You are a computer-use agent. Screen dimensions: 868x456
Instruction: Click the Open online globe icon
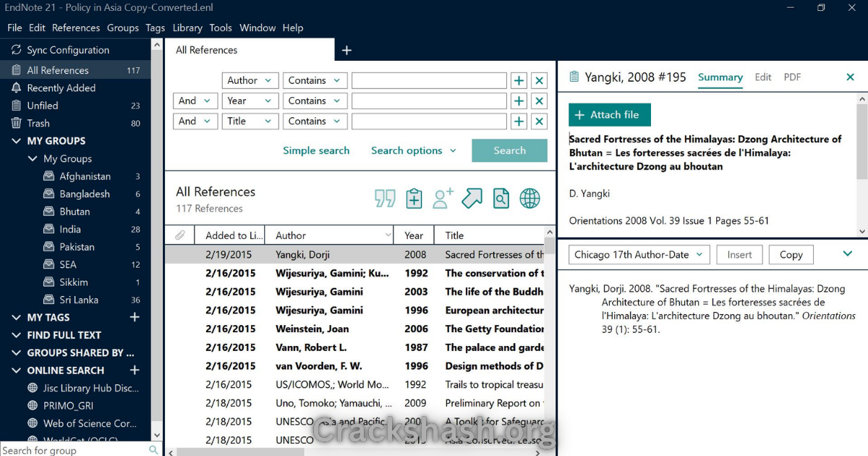click(530, 198)
